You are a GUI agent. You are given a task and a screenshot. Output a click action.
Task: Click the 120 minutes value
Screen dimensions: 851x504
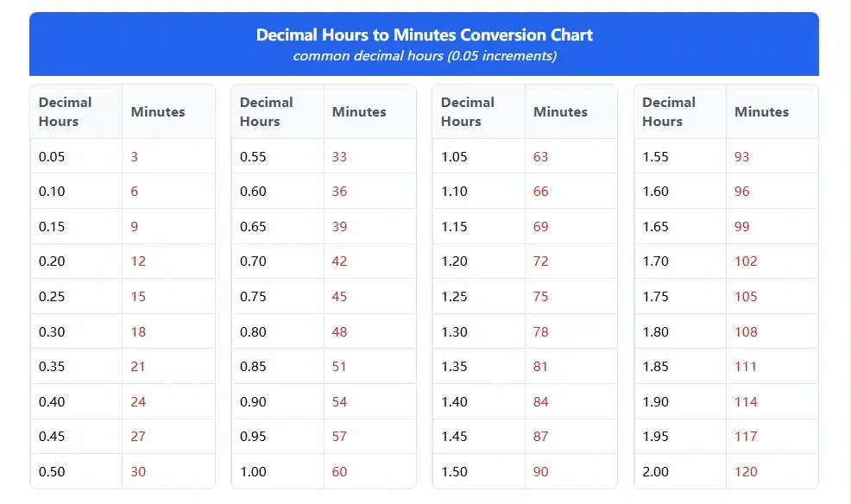pyautogui.click(x=746, y=472)
